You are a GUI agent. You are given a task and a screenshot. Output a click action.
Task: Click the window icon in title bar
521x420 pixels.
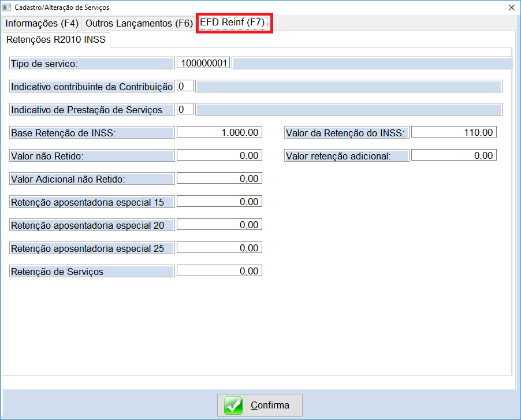[x=7, y=8]
